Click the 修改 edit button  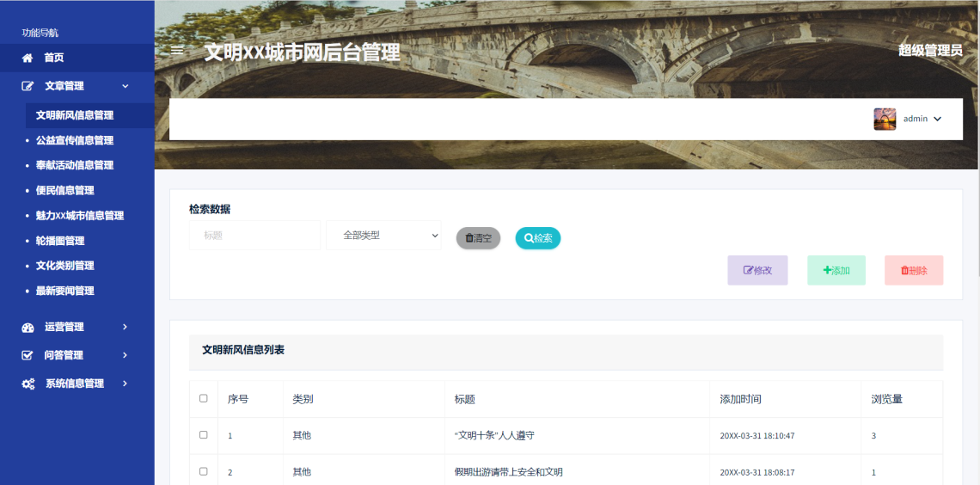pos(757,271)
